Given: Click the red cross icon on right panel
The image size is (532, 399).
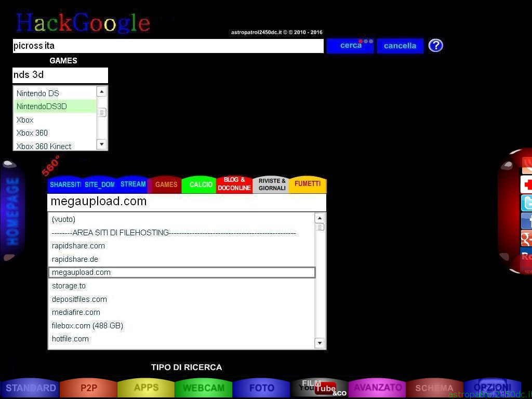Looking at the screenshot, I should (x=526, y=184).
